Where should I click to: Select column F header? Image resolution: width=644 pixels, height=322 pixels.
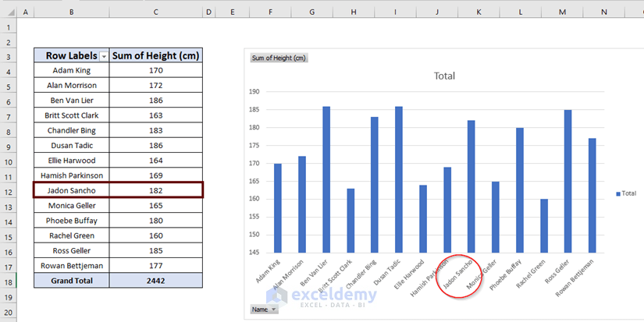pyautogui.click(x=270, y=12)
